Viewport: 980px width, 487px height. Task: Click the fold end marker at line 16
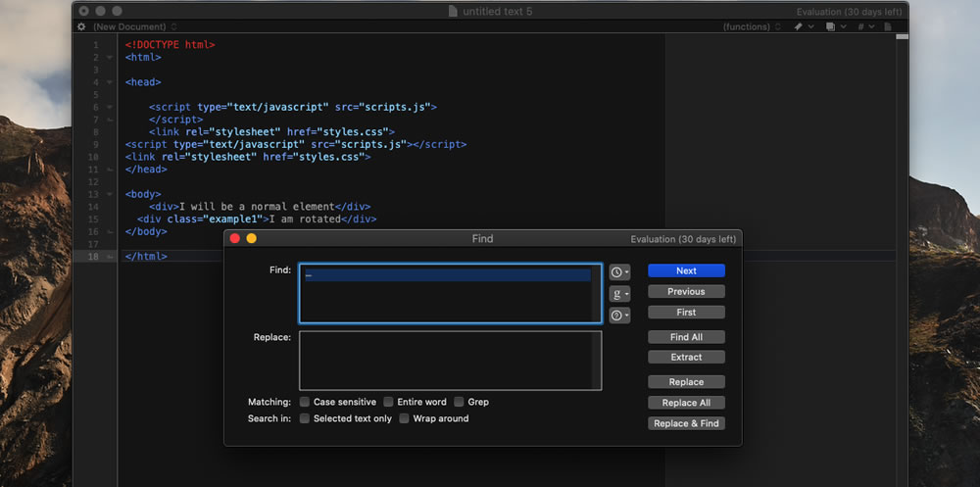pyautogui.click(x=110, y=231)
